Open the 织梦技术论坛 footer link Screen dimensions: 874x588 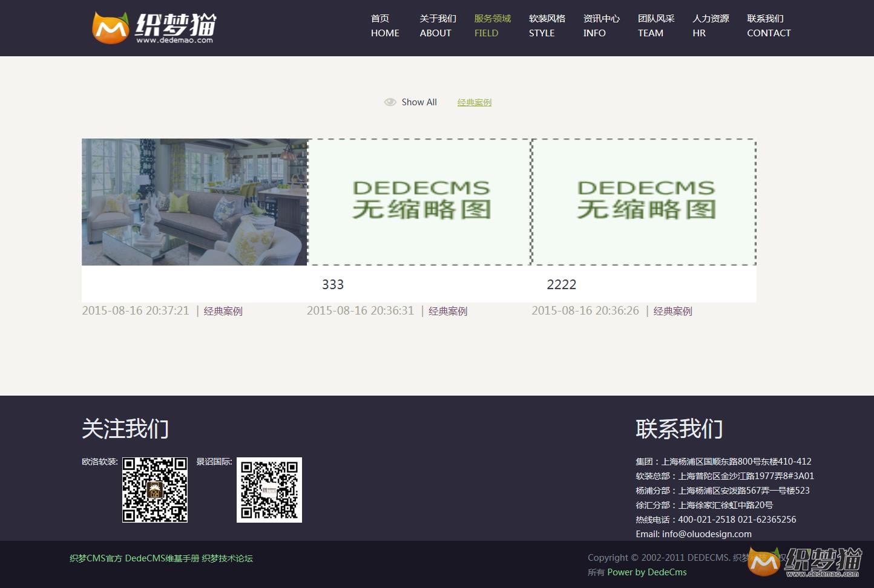(227, 558)
